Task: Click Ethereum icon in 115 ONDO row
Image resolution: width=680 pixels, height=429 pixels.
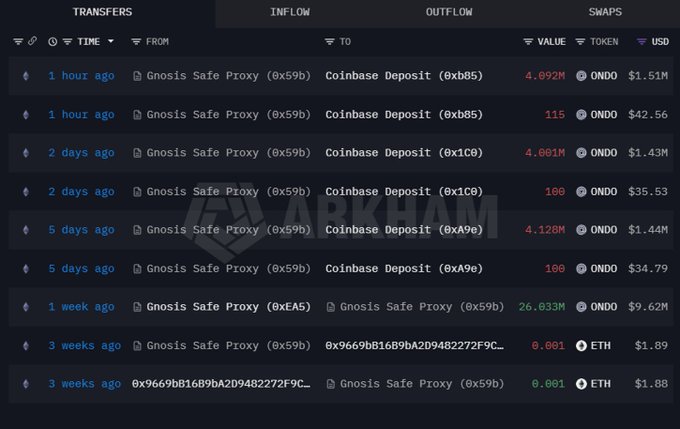Action: click(x=26, y=115)
